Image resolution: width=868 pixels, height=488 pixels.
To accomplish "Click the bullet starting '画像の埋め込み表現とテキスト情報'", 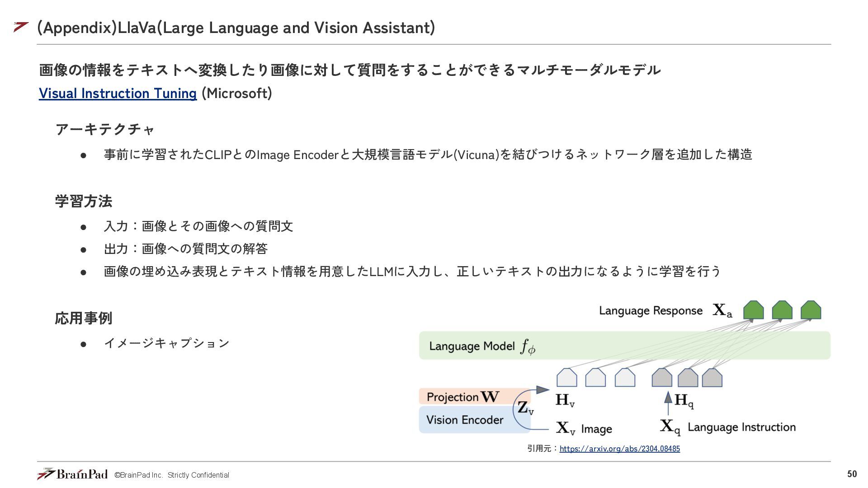I will pyautogui.click(x=412, y=271).
